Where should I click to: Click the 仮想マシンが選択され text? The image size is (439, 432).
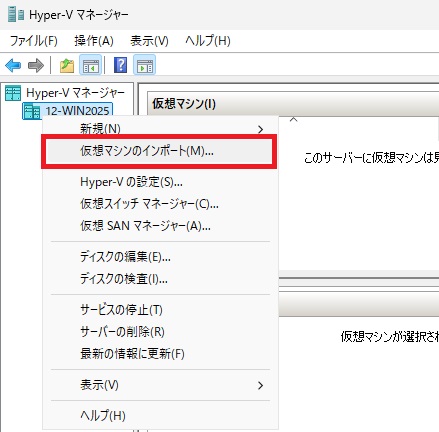pos(390,337)
